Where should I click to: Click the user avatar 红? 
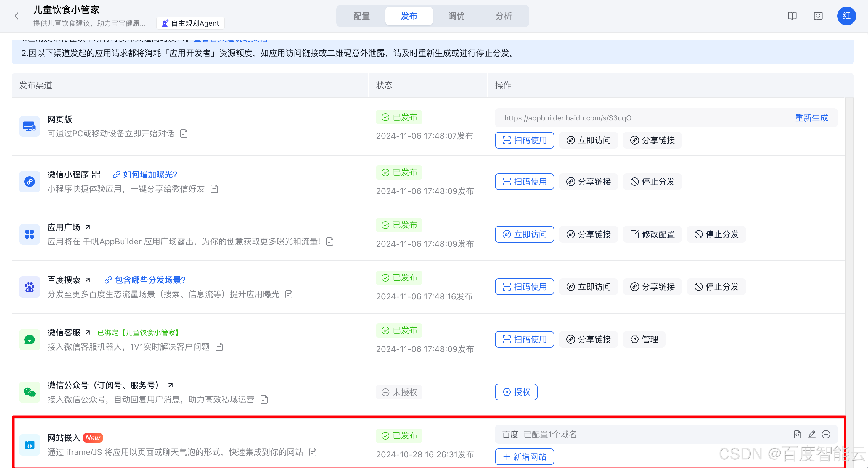(x=846, y=16)
